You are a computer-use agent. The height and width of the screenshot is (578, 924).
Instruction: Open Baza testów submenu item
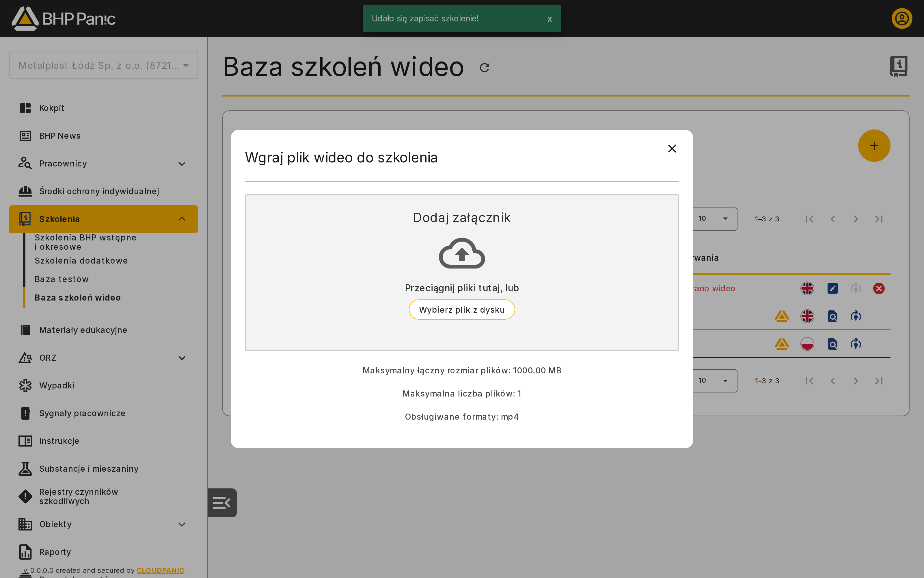[x=62, y=279]
